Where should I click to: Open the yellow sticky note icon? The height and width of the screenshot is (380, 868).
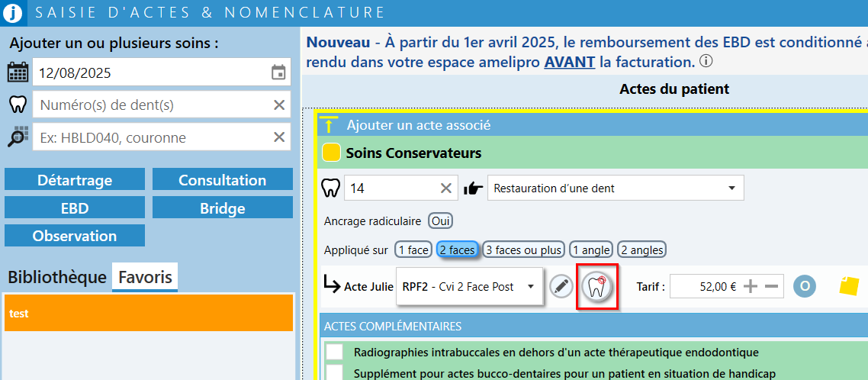[x=849, y=286]
